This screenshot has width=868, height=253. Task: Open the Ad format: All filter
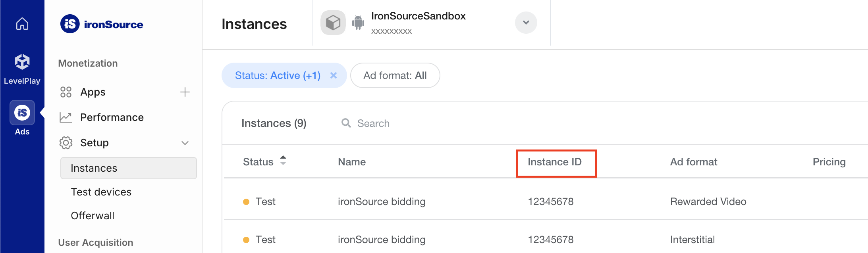click(395, 75)
